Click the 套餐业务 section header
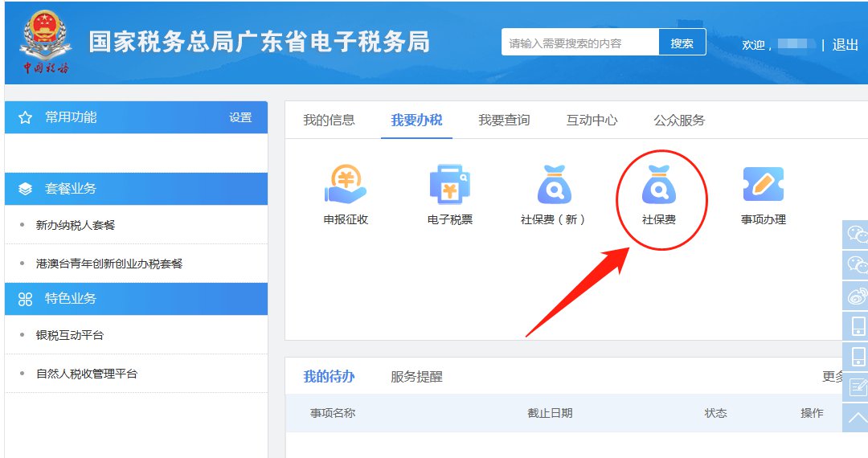 tap(136, 189)
